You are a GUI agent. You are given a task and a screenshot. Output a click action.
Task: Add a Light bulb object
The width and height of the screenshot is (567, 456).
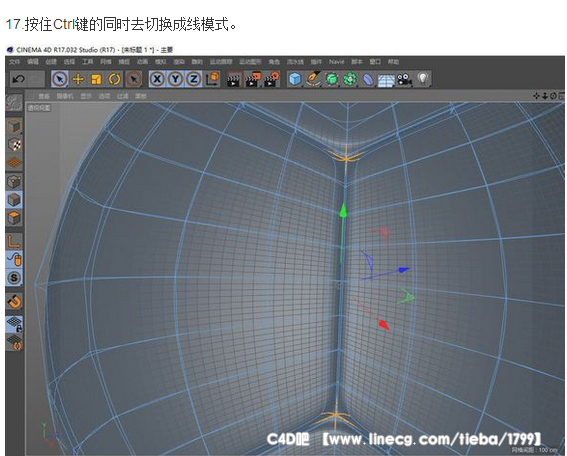click(423, 79)
